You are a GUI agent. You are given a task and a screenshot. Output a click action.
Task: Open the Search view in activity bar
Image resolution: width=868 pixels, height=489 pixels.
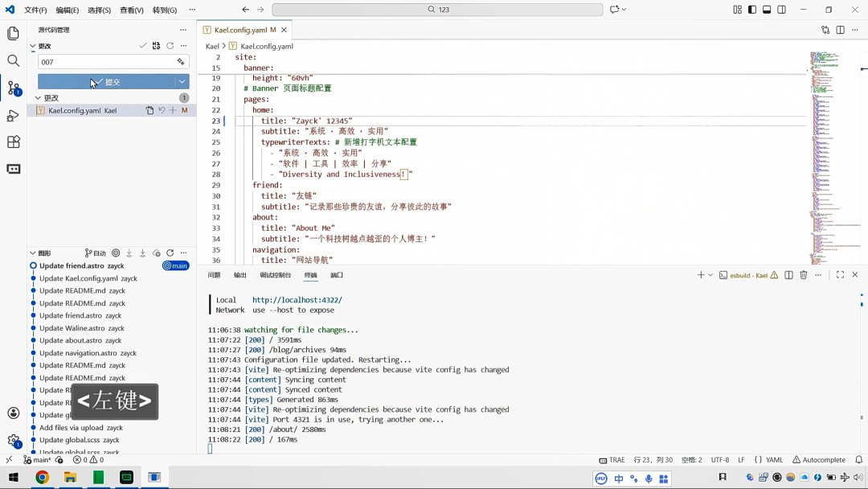(x=13, y=61)
